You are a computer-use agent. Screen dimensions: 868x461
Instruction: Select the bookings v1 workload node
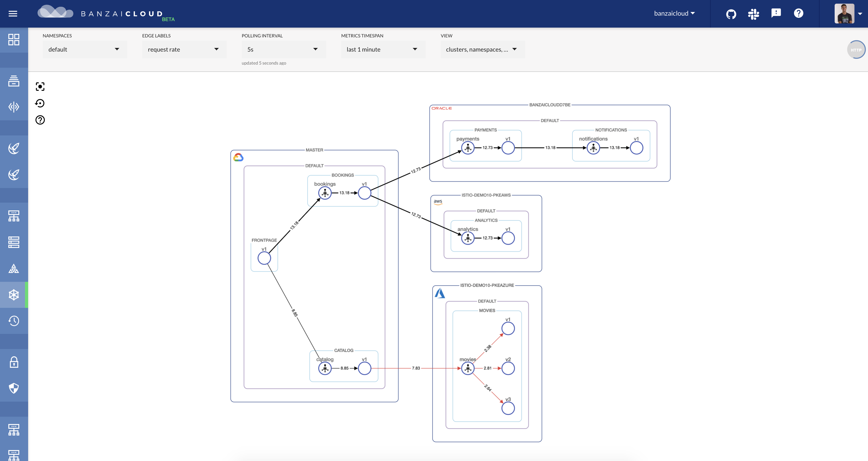pyautogui.click(x=364, y=193)
